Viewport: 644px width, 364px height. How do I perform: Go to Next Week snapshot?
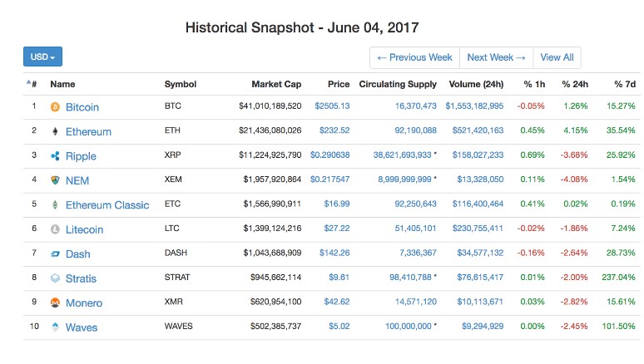[496, 57]
